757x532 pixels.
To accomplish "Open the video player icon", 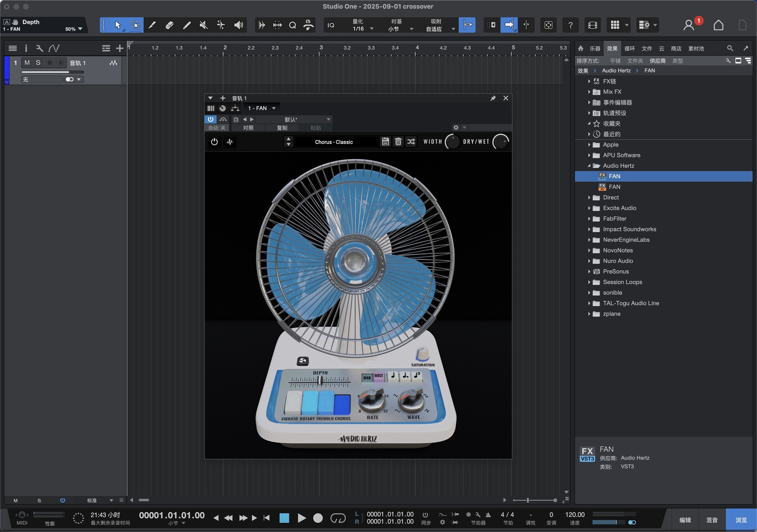I will coord(593,25).
